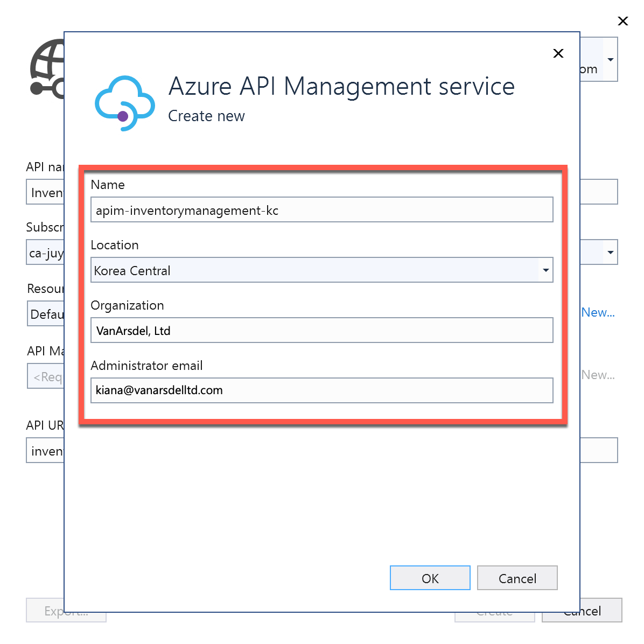Image resolution: width=644 pixels, height=644 pixels.
Task: Cancel the Azure API Management creation
Action: tap(517, 578)
